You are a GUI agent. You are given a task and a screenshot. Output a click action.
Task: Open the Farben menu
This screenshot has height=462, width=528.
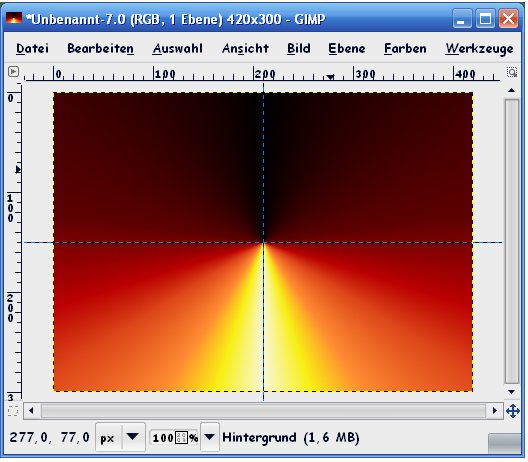405,48
